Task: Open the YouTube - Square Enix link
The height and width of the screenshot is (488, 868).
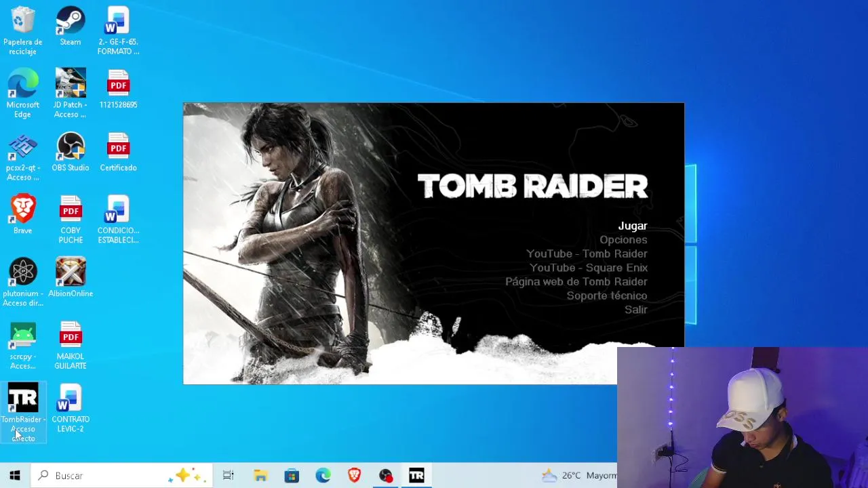Action: (589, 268)
